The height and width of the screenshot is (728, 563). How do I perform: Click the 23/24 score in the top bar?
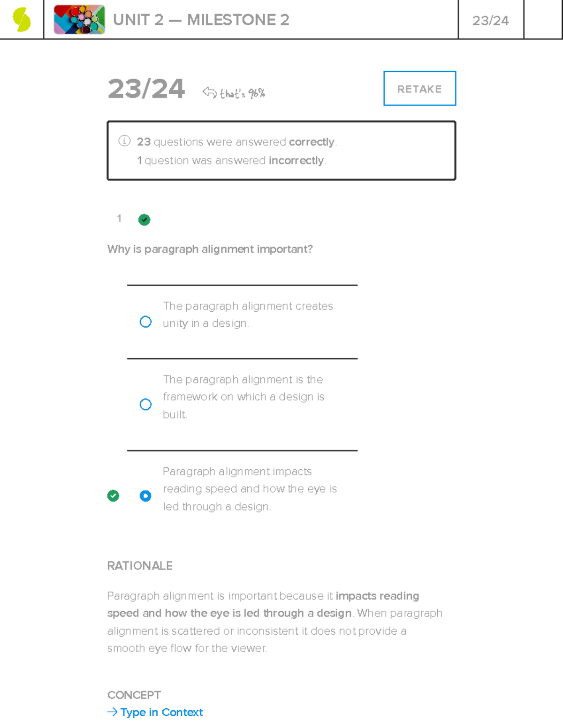[490, 20]
